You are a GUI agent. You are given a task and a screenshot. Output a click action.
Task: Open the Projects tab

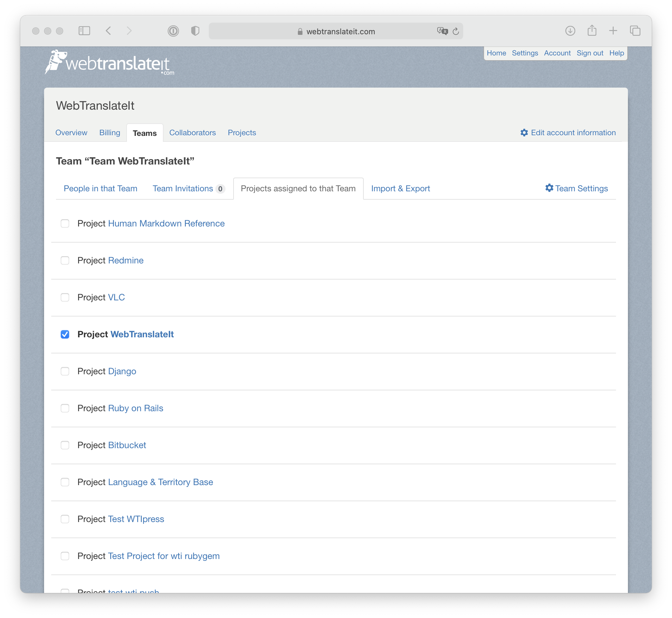[242, 133]
